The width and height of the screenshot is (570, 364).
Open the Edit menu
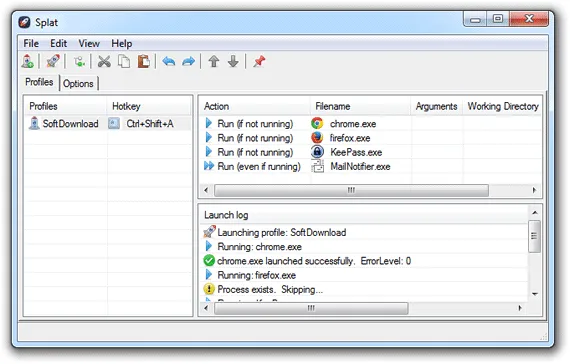point(59,44)
